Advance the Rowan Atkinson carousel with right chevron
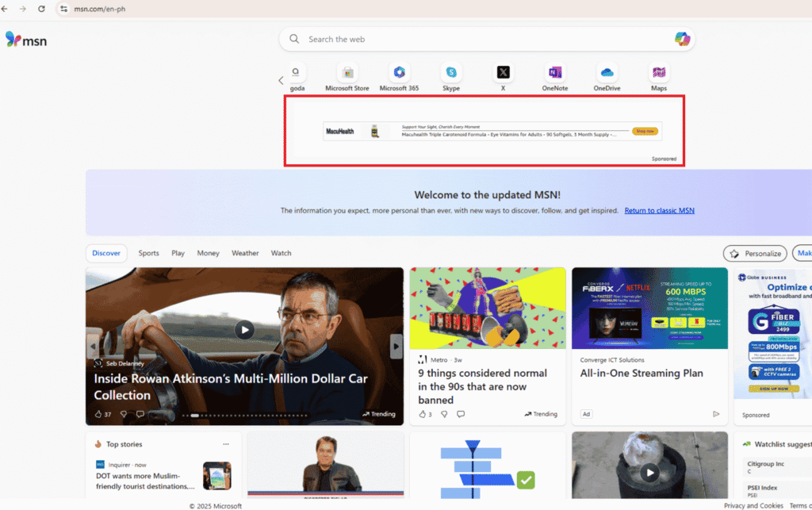812x510 pixels. pos(396,346)
